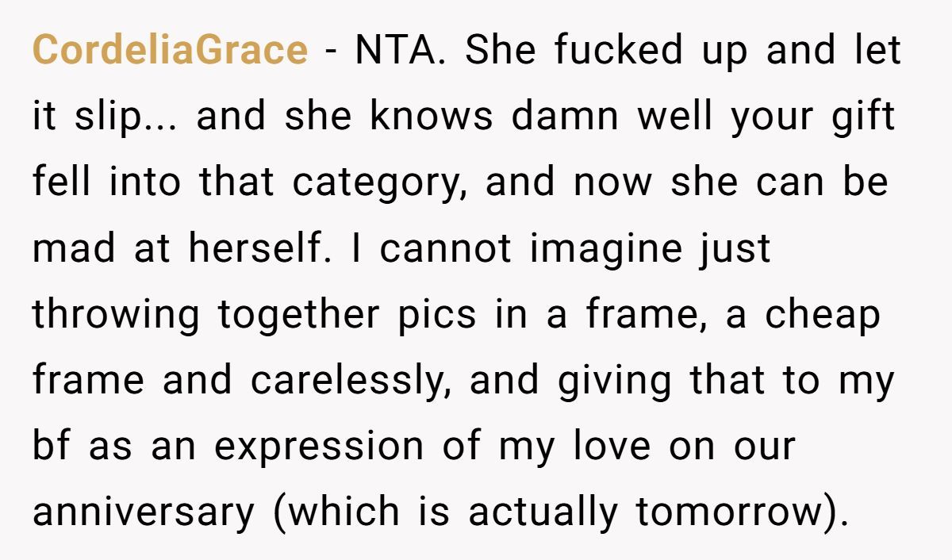Open the CordeliaGrace username link

(x=170, y=52)
